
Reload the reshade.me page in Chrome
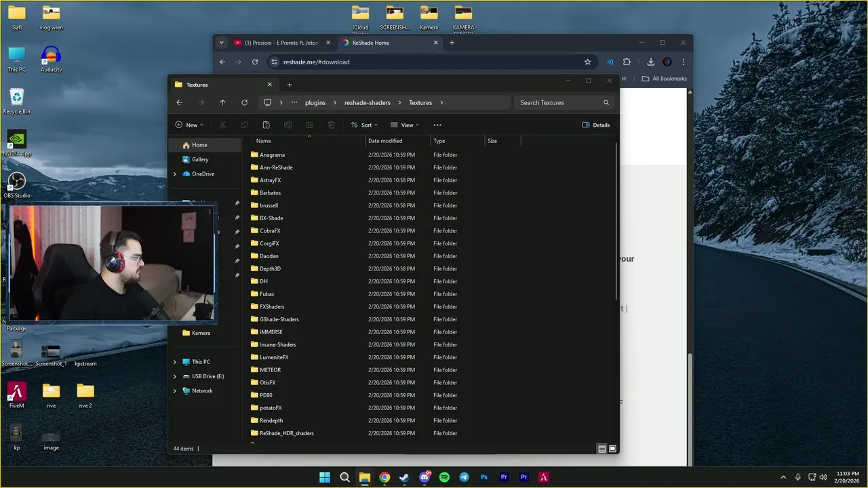[255, 62]
